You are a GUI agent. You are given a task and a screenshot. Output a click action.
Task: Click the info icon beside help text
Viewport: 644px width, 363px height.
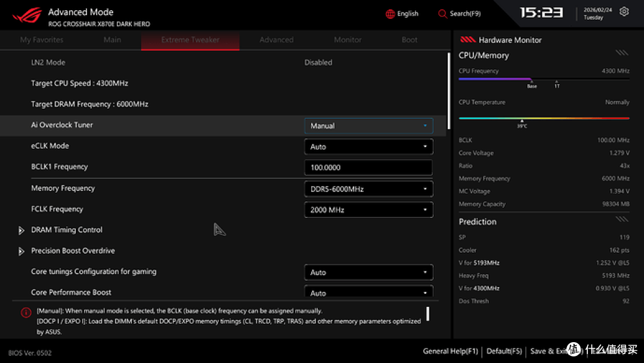click(x=26, y=313)
